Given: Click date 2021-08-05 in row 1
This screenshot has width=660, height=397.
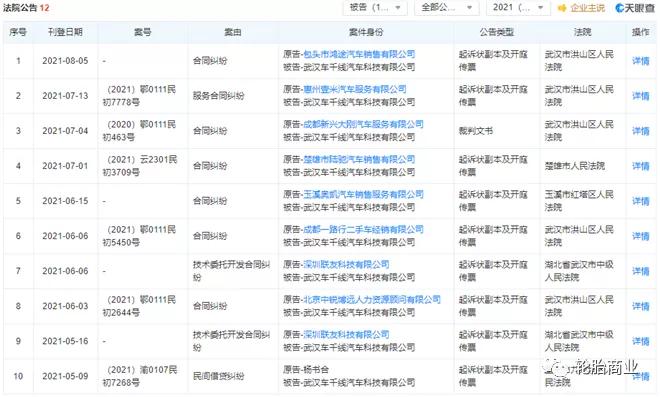Looking at the screenshot, I should click(x=65, y=61).
